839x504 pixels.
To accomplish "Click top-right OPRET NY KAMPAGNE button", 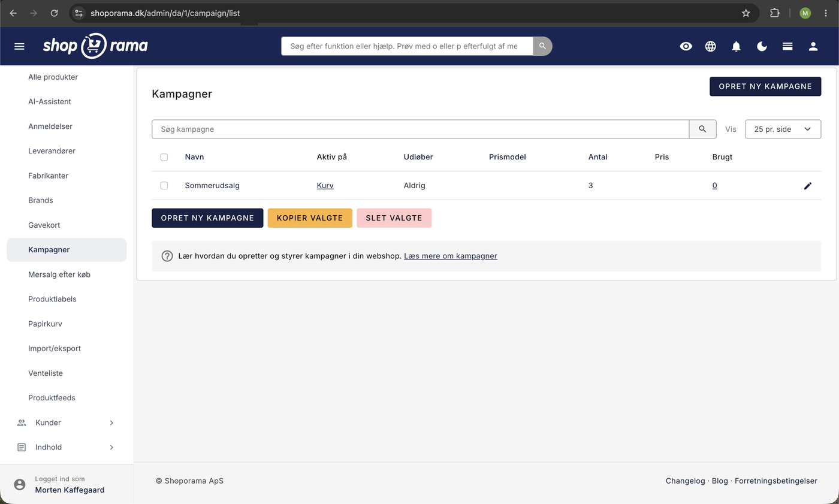I will click(765, 86).
